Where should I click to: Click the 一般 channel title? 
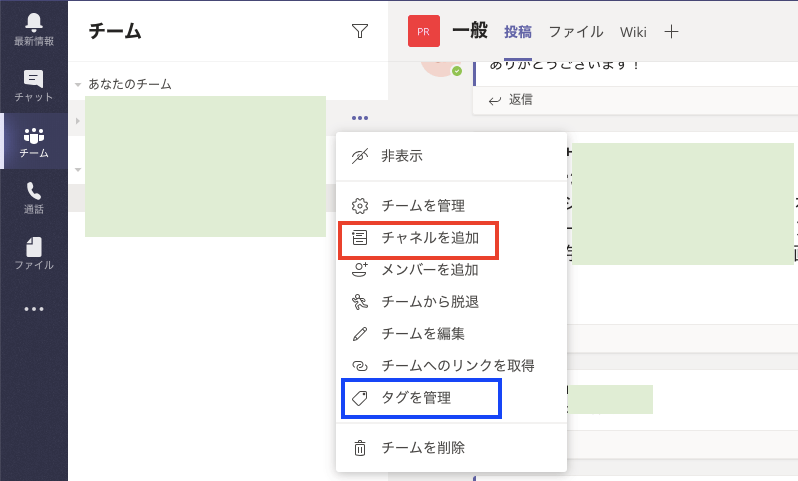coord(470,31)
